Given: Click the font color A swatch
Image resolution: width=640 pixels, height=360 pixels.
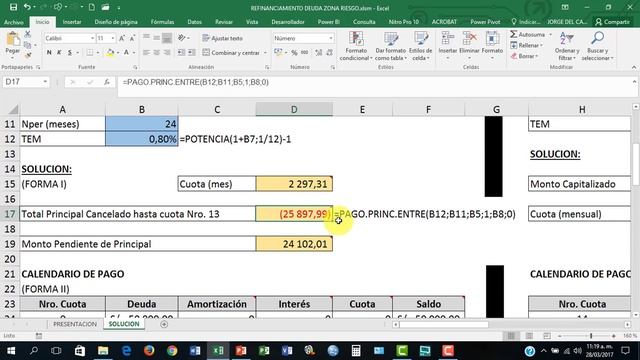Looking at the screenshot, I should pyautogui.click(x=127, y=53).
